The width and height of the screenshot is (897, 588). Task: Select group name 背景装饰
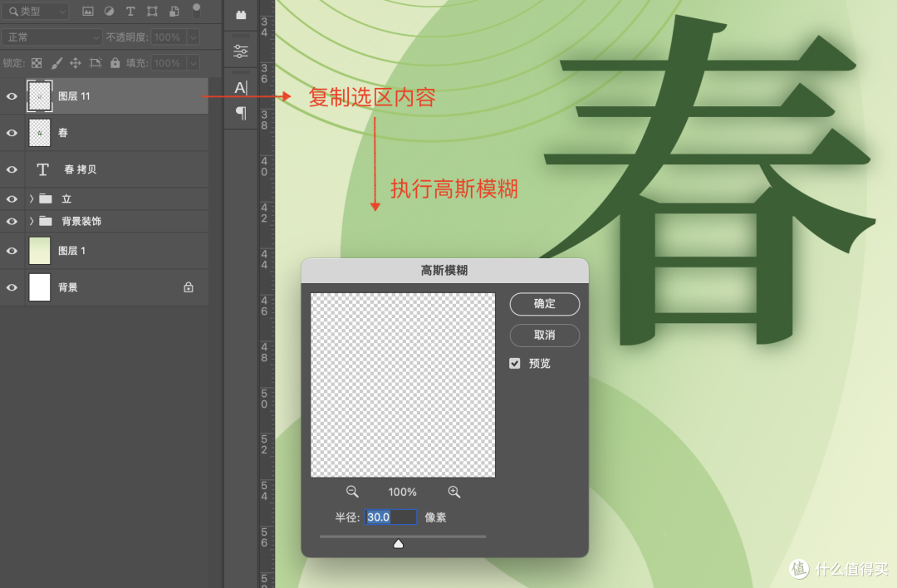[81, 222]
